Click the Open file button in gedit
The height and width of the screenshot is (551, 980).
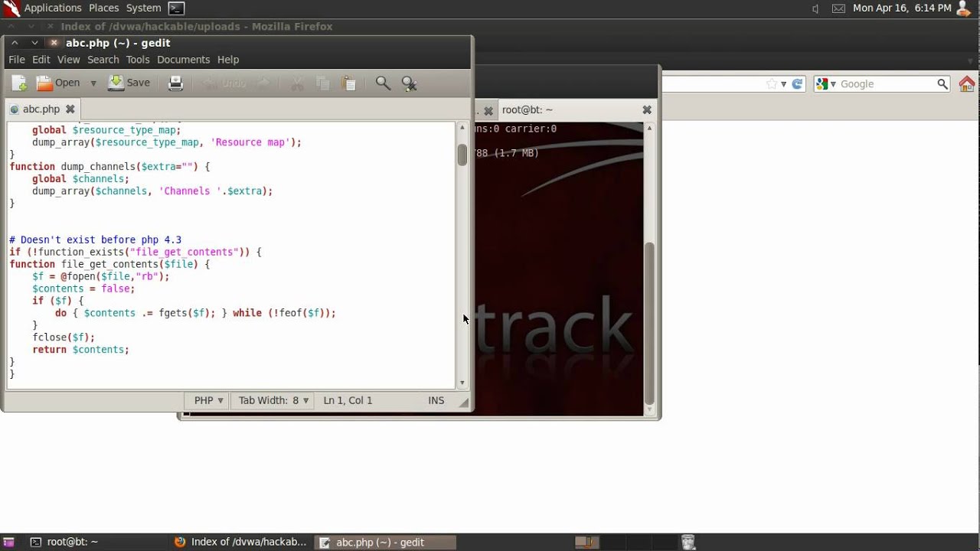pos(58,83)
